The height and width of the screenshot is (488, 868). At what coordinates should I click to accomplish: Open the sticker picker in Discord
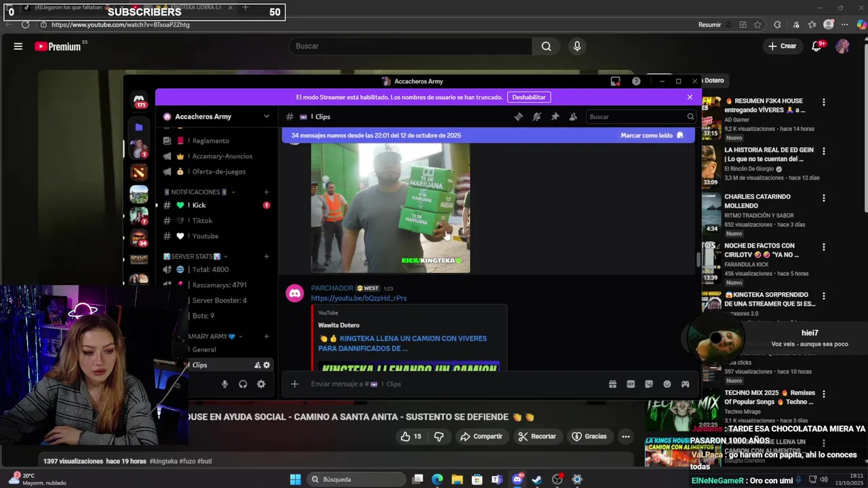click(649, 384)
